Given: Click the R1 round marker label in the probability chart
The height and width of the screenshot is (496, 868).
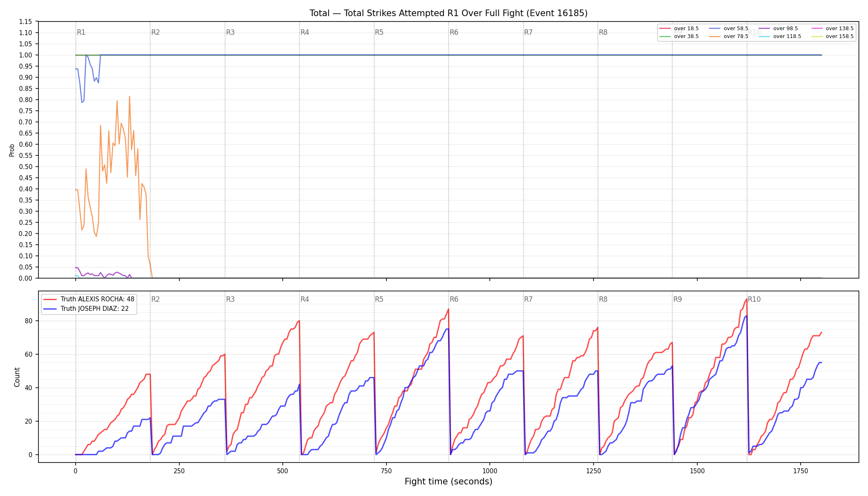Looking at the screenshot, I should (x=81, y=32).
